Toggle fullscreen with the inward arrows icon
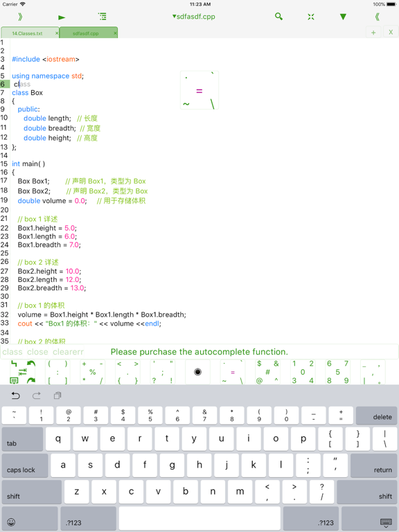Screen dimensions: 399x532 311,17
